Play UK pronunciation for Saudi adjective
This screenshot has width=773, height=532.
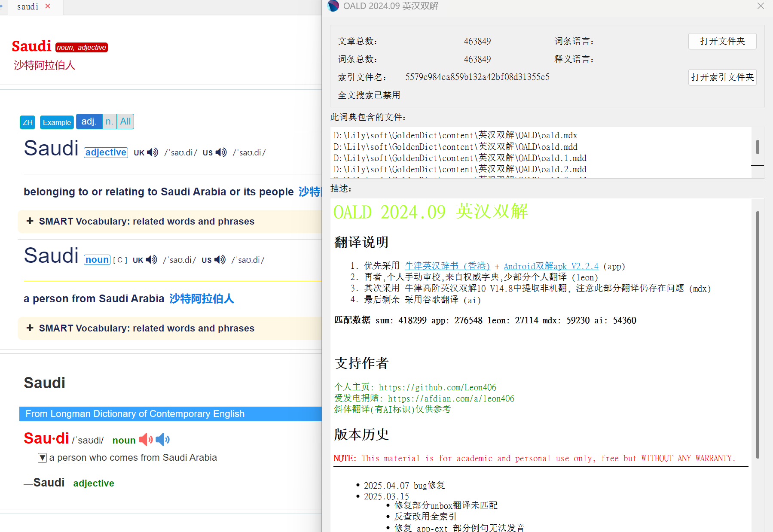pyautogui.click(x=153, y=152)
